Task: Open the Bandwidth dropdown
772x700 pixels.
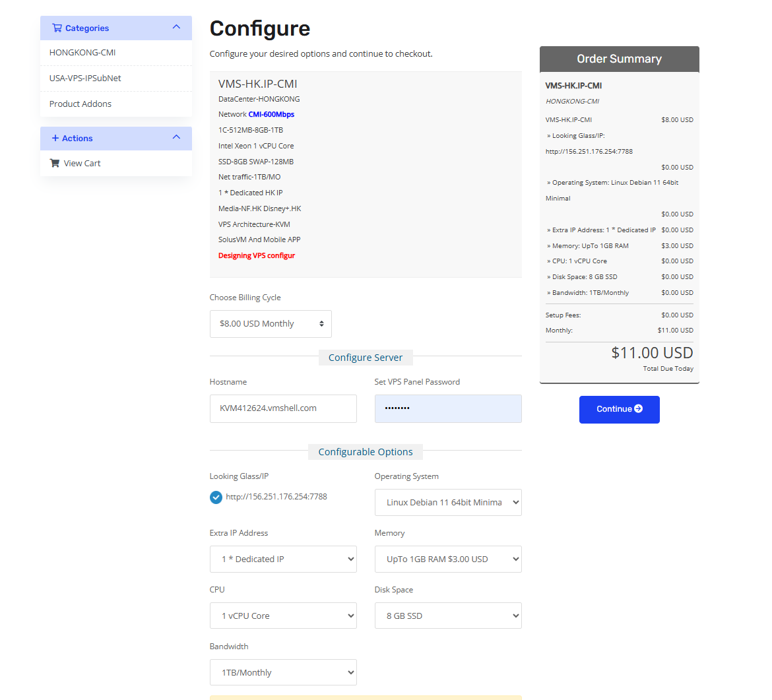Action: click(283, 673)
